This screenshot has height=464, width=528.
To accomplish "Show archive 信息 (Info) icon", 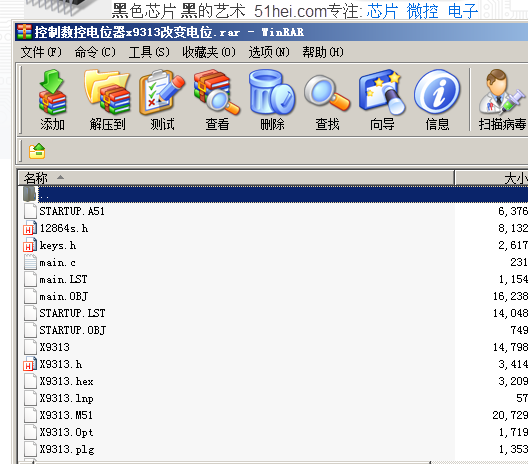I will tap(437, 100).
